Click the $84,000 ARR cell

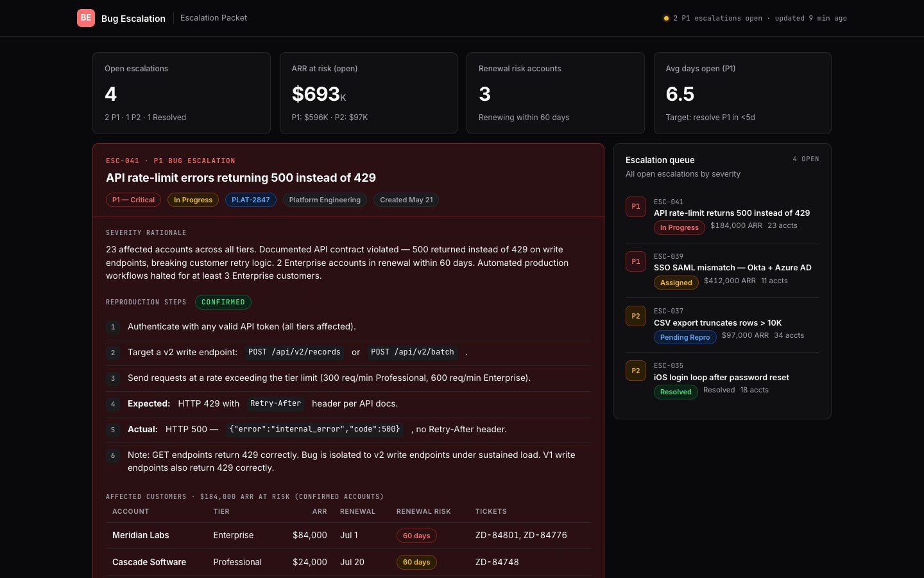(x=310, y=535)
